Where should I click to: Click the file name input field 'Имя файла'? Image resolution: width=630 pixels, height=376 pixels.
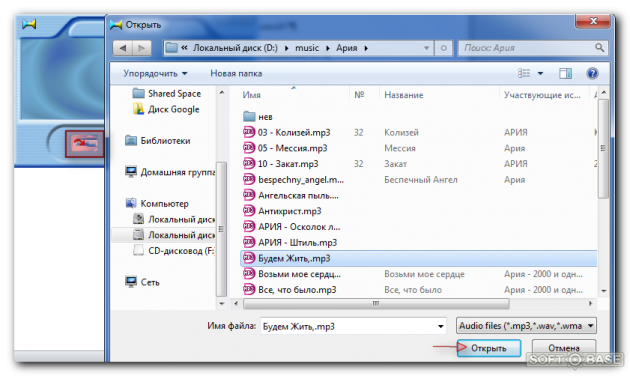(348, 326)
